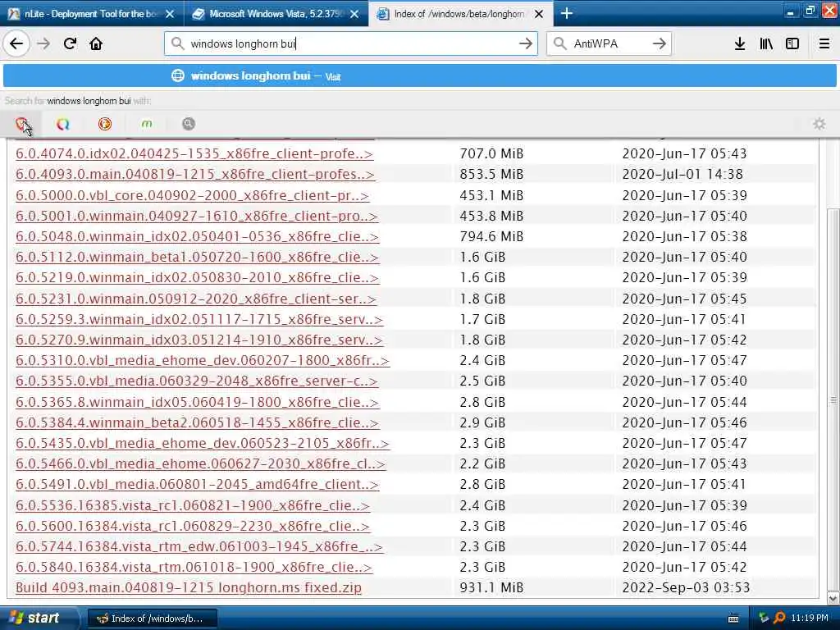Open the 6.0.5435.0.vbl_media_ehome_dev link
This screenshot has width=840, height=630.
[203, 443]
